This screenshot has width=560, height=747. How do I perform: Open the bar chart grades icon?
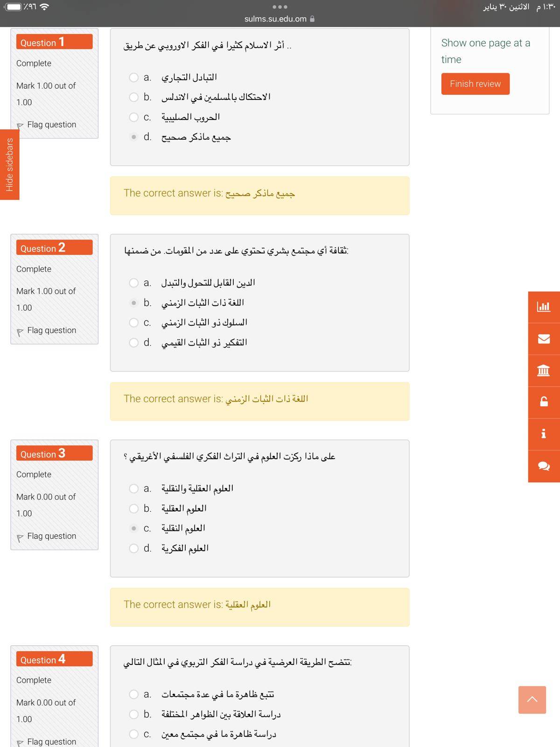[x=544, y=307]
